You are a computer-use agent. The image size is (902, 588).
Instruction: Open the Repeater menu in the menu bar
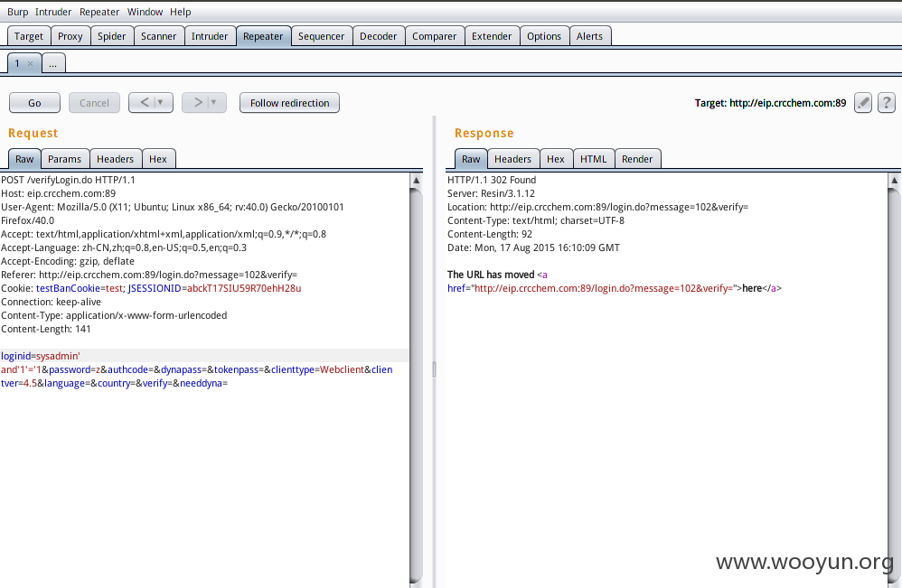99,12
